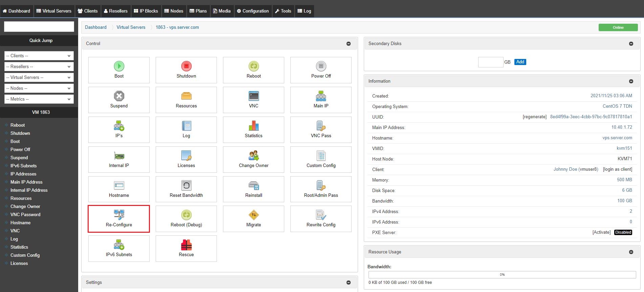Click the login as client link
The height and width of the screenshot is (292, 644).
(618, 169)
